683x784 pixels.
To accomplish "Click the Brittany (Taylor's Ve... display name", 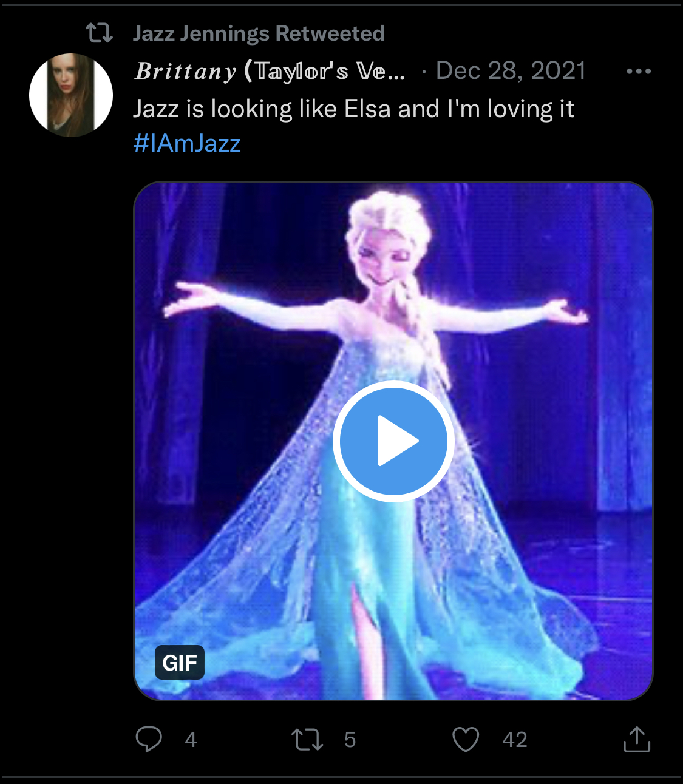I will (270, 71).
